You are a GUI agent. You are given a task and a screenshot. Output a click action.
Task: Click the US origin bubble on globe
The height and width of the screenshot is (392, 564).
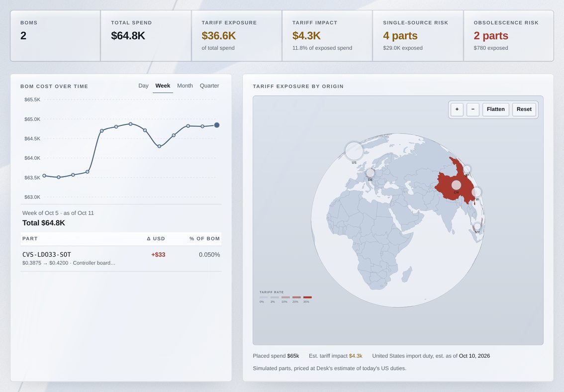pos(354,151)
